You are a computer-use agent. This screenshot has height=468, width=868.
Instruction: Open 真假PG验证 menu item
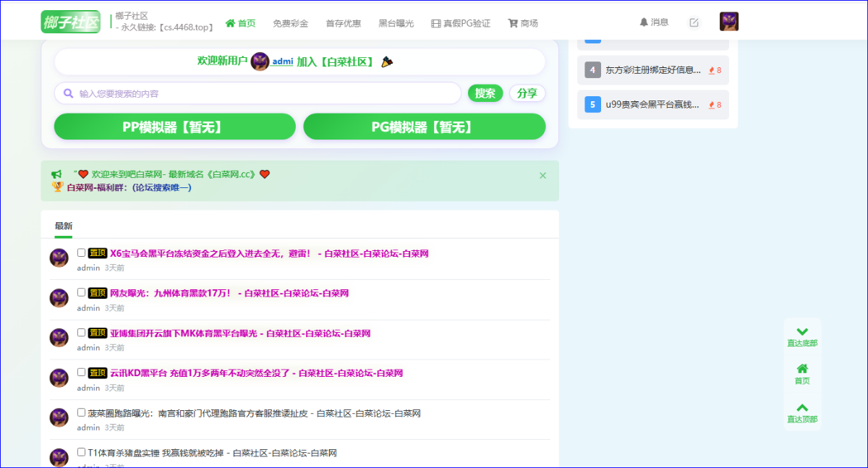pos(461,23)
